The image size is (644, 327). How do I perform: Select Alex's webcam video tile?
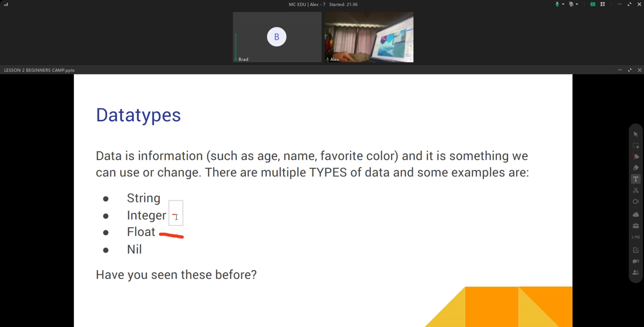tap(369, 37)
